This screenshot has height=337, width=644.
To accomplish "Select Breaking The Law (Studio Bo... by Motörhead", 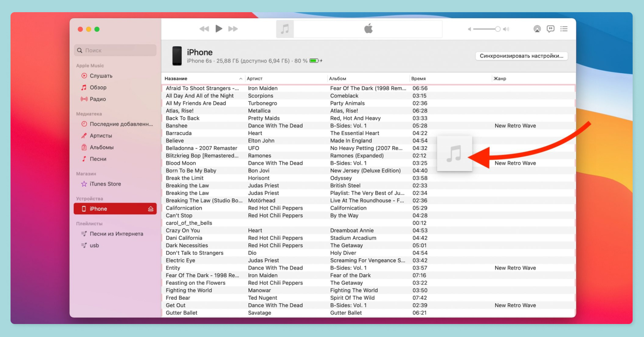I will [x=204, y=201].
